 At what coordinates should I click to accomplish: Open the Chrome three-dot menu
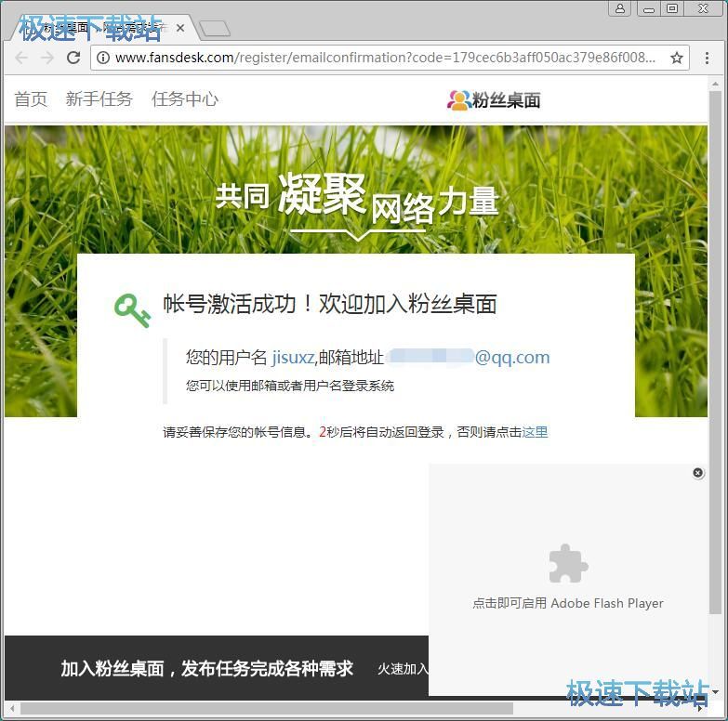point(707,58)
